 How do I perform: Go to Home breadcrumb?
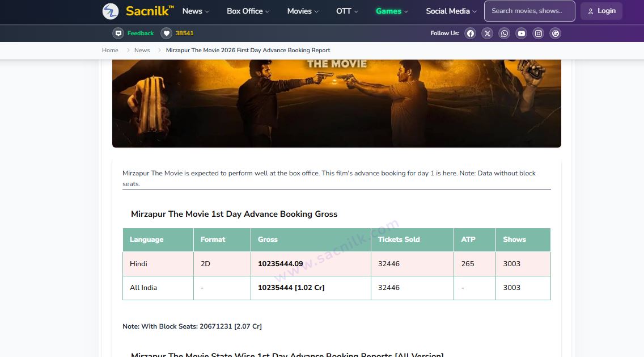tap(110, 50)
